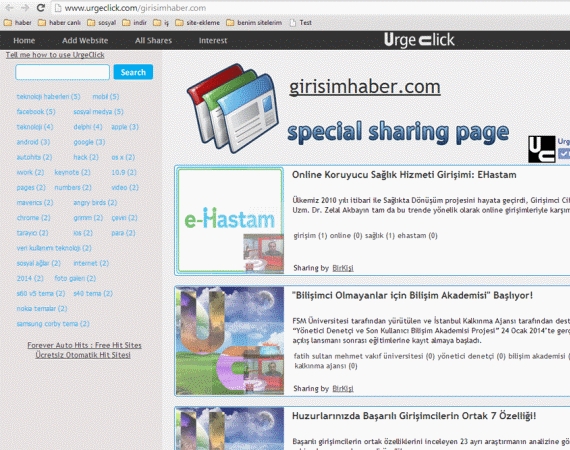Select the nokia temalar (2) tag
This screenshot has height=450, width=570.
click(x=42, y=308)
